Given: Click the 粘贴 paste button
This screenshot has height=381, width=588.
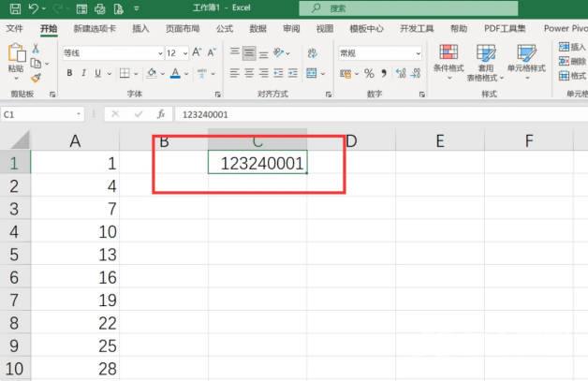Looking at the screenshot, I should [16, 59].
